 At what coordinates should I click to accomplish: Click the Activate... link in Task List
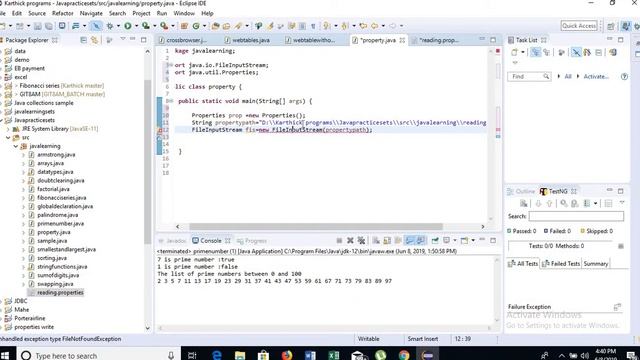(x=596, y=76)
